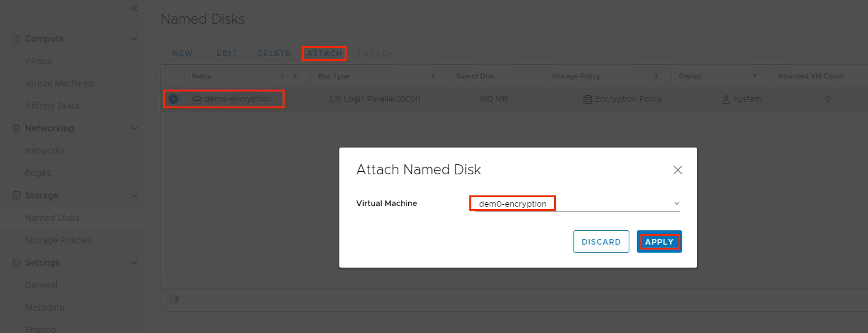Select the demo-encryption disk radio button
The image size is (868, 333).
pyautogui.click(x=173, y=99)
